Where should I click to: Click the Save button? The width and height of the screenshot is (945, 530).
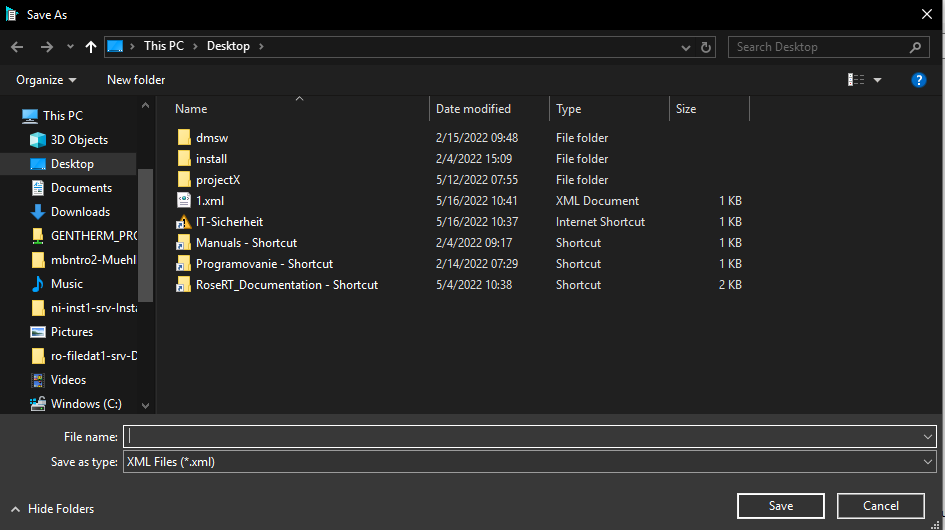780,506
